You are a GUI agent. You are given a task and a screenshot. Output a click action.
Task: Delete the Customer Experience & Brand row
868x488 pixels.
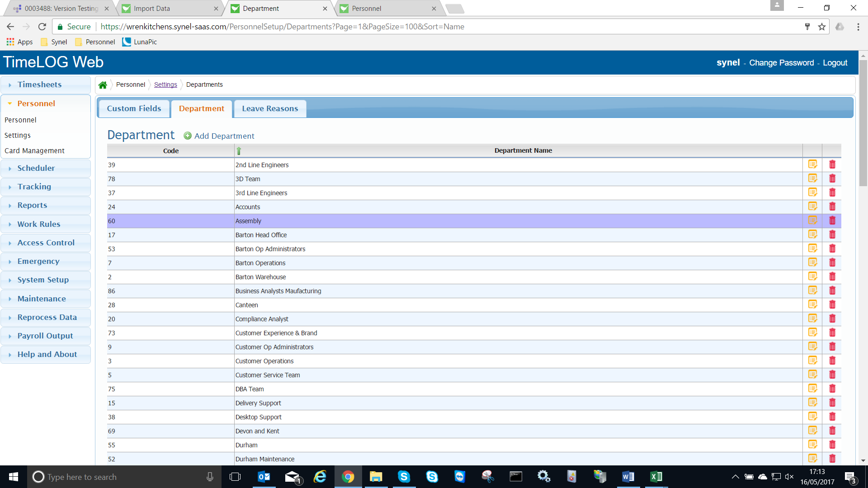[x=832, y=333]
